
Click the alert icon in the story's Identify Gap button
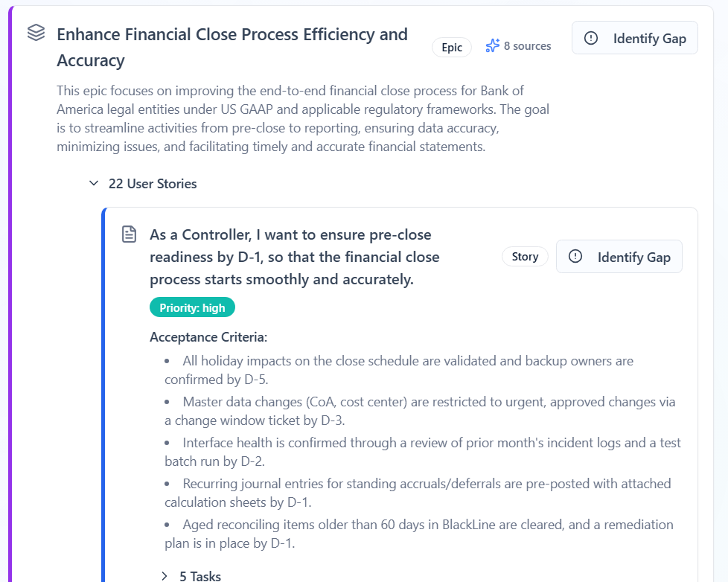[575, 256]
